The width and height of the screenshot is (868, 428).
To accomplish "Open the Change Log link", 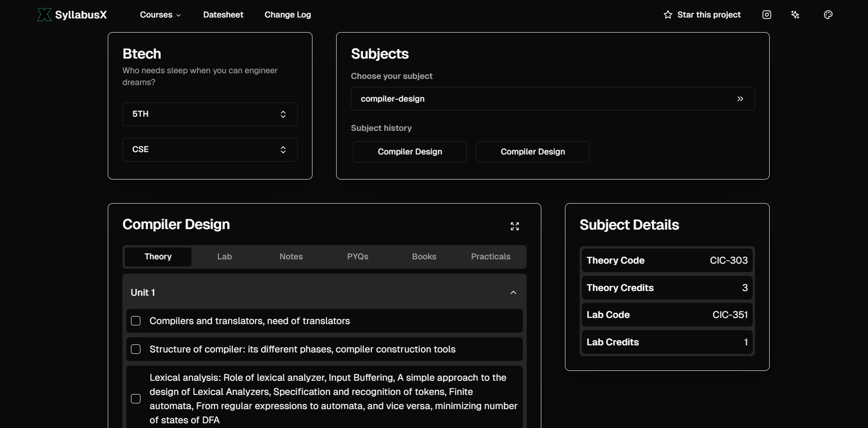I will (x=287, y=15).
